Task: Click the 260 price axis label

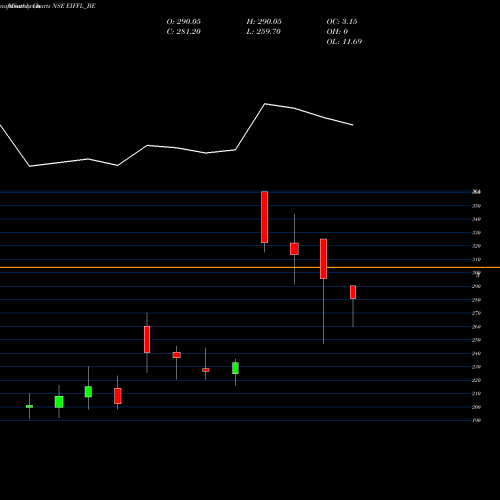Action: [476, 327]
